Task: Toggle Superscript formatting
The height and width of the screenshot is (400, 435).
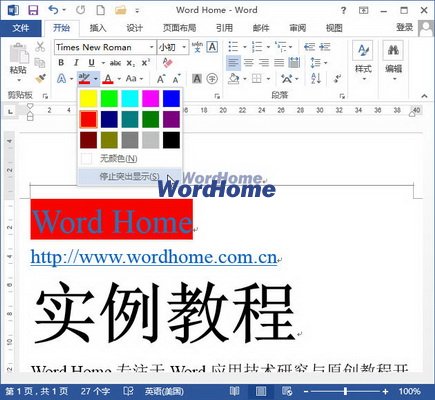Action: coord(146,62)
